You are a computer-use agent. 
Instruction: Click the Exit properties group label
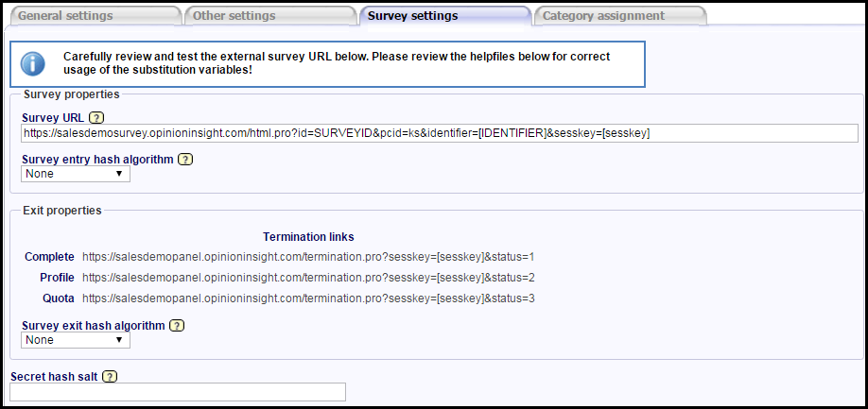pyautogui.click(x=62, y=211)
